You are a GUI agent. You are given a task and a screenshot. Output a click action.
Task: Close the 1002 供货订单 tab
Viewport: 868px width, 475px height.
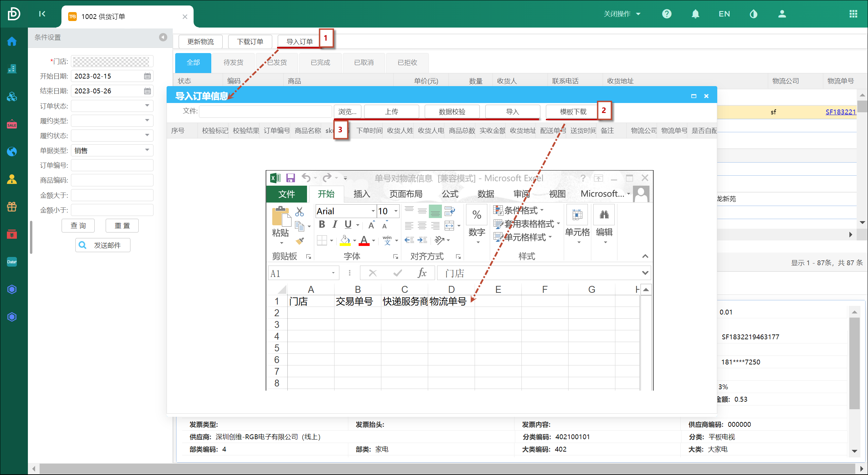185,17
